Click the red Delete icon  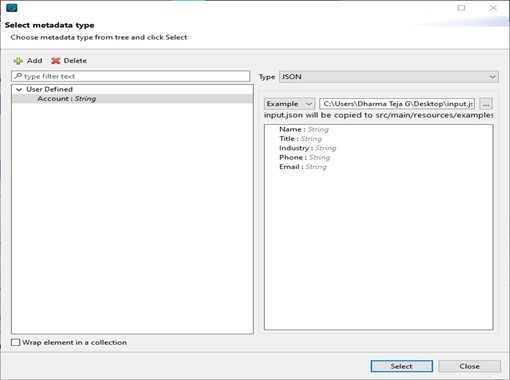55,61
